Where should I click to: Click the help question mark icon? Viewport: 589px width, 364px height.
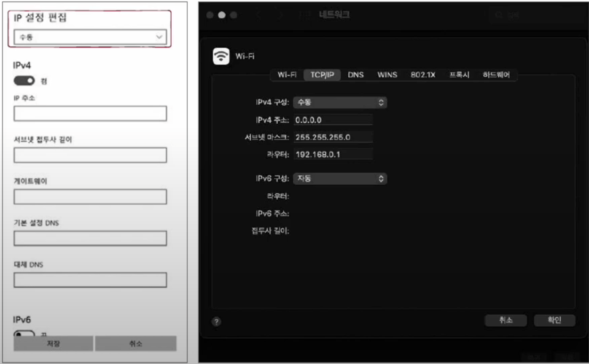(x=216, y=321)
